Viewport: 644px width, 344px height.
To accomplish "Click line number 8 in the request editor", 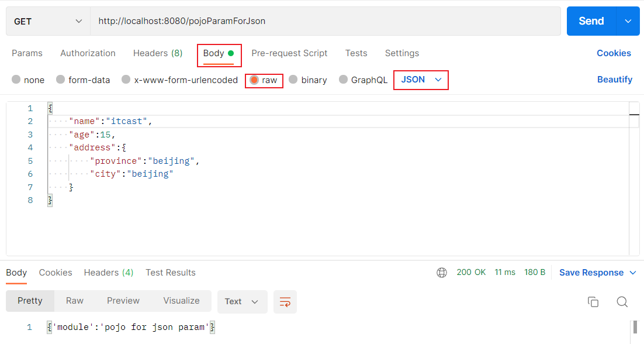I will click(x=30, y=200).
